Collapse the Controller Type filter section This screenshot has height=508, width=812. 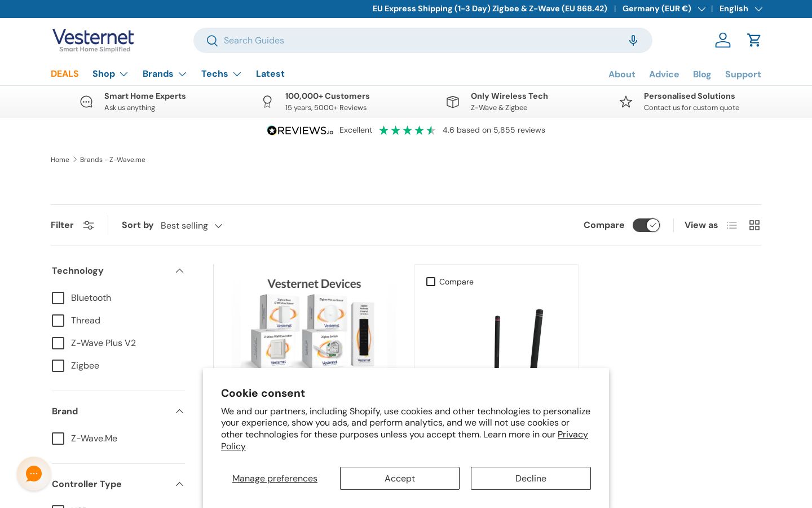(180, 484)
